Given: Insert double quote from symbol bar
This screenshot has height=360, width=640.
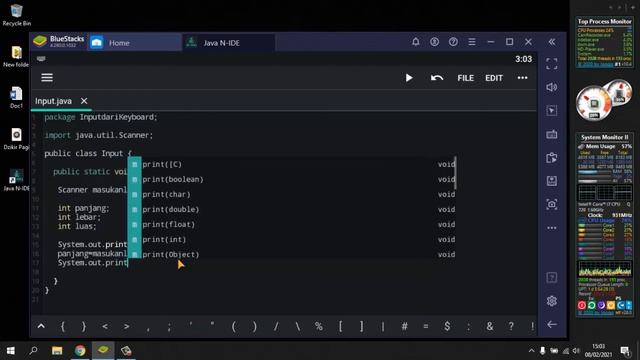Looking at the screenshot, I should tap(212, 324).
